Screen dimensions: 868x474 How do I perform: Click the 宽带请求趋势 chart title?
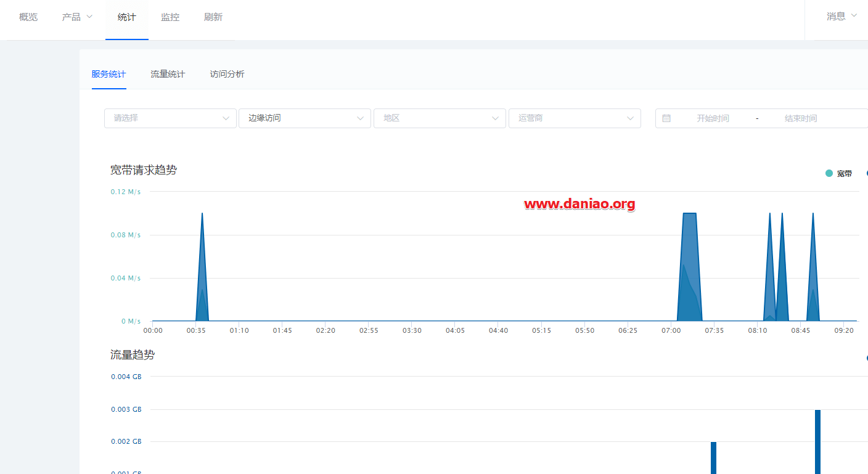144,170
